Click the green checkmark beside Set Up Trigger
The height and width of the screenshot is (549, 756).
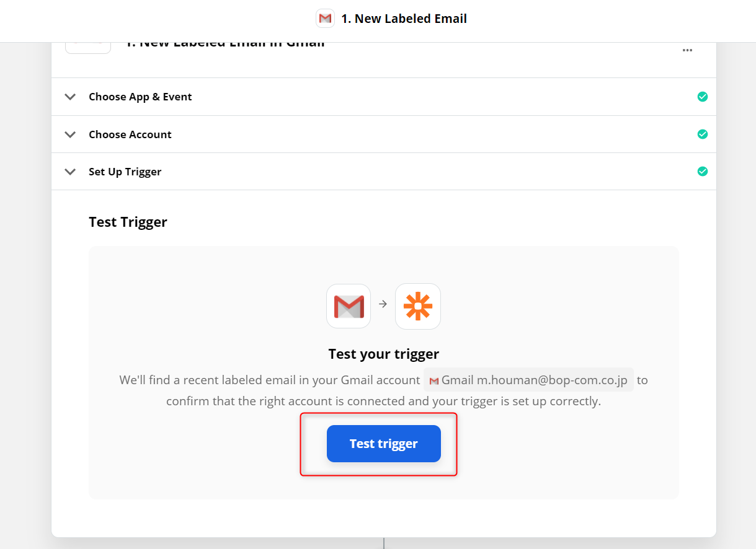(x=702, y=172)
